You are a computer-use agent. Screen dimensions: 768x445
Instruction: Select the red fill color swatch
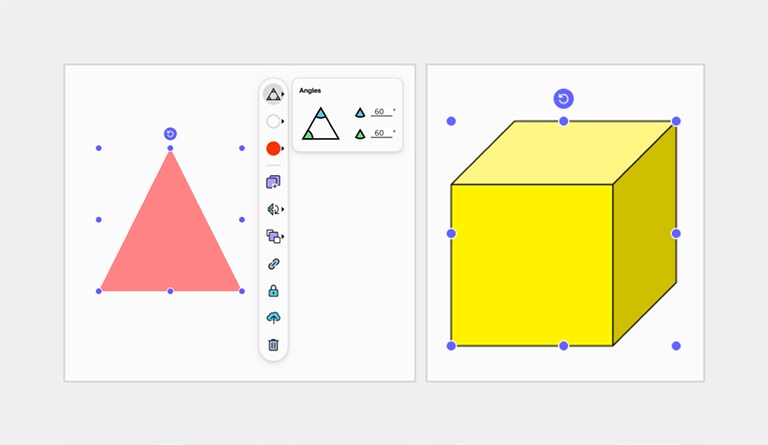[273, 149]
